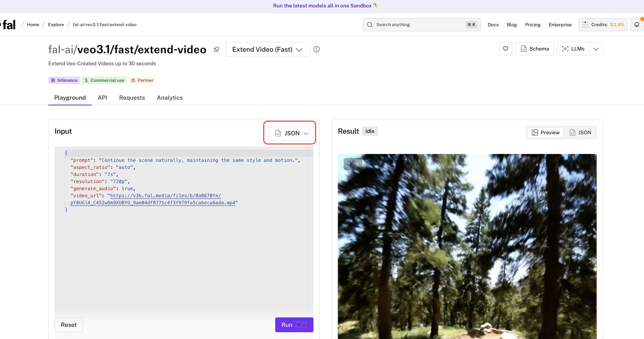
Task: Click the LLMs button
Action: pyautogui.click(x=573, y=49)
